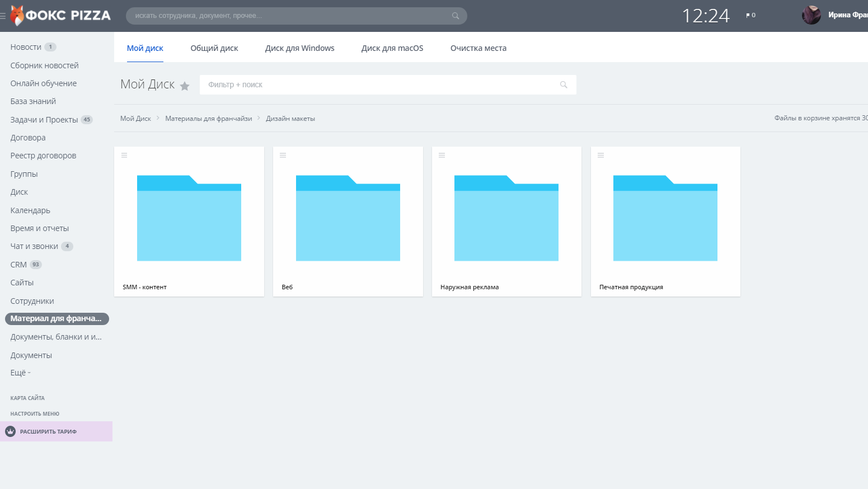Image resolution: width=868 pixels, height=489 pixels.
Task: Open the Диск для Windows tab
Action: pyautogui.click(x=300, y=48)
